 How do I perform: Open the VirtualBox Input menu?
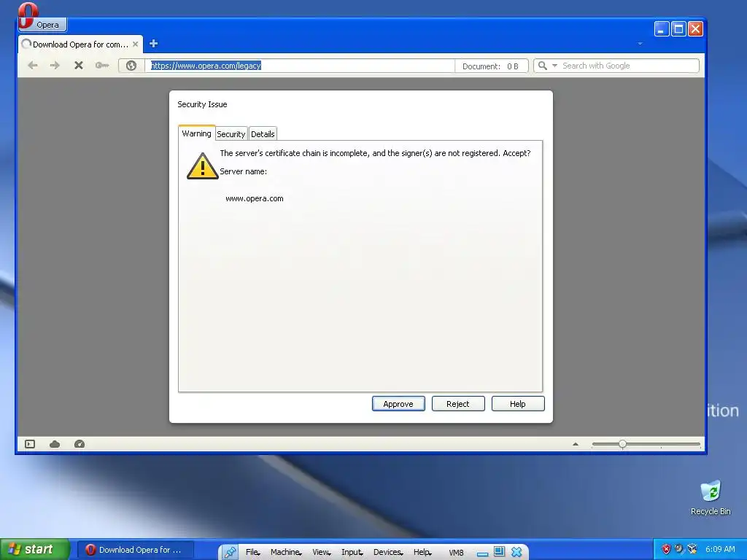point(352,552)
